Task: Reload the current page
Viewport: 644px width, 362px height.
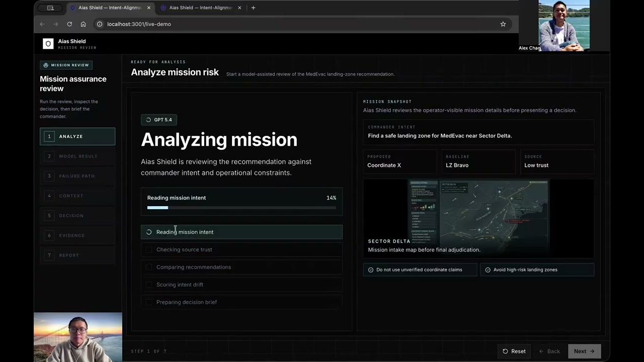Action: point(69,24)
